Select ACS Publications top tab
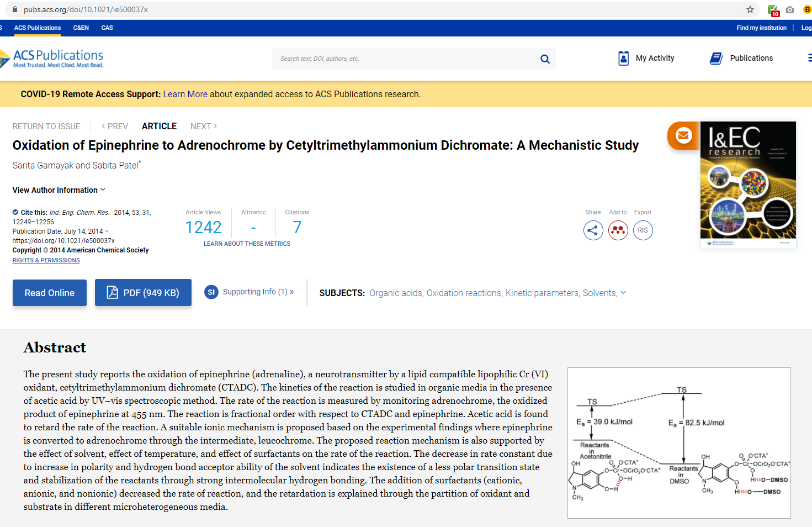The height and width of the screenshot is (527, 812). click(38, 28)
